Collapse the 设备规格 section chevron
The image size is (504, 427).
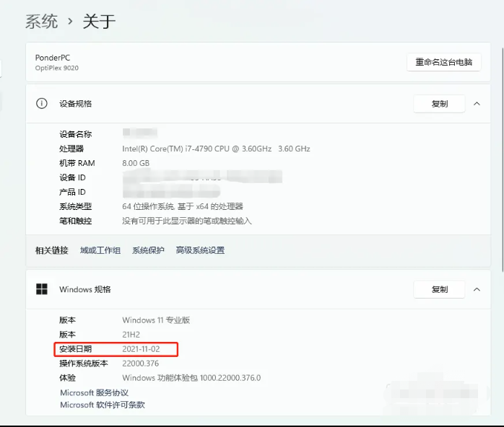coord(477,104)
